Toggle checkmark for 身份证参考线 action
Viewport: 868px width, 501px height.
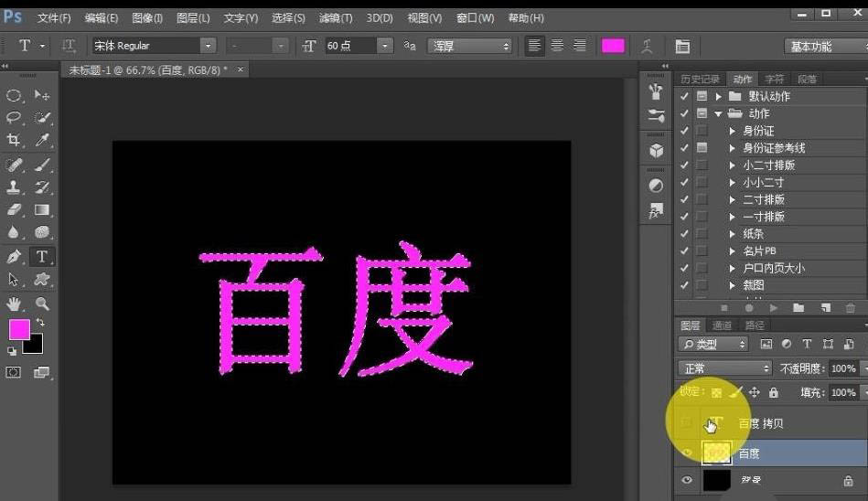(x=685, y=148)
